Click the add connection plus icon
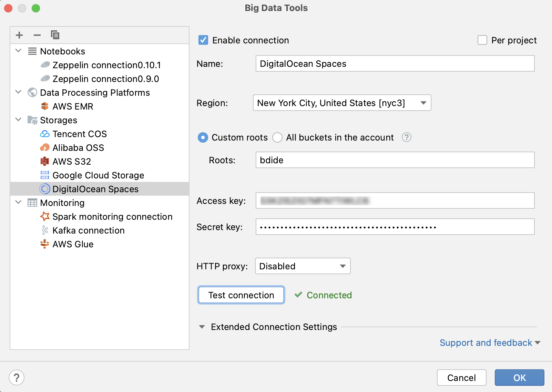Image resolution: width=552 pixels, height=392 pixels. point(19,35)
